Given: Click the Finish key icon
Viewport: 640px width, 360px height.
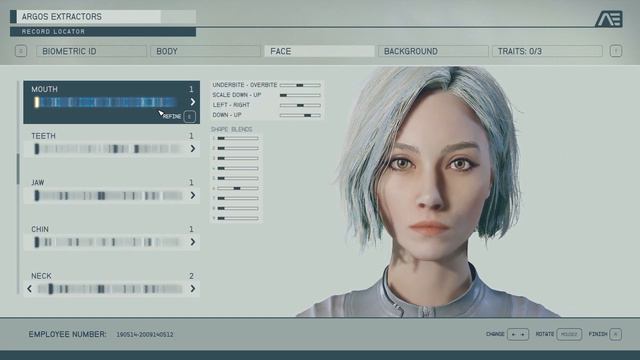Looking at the screenshot, I should tap(616, 334).
